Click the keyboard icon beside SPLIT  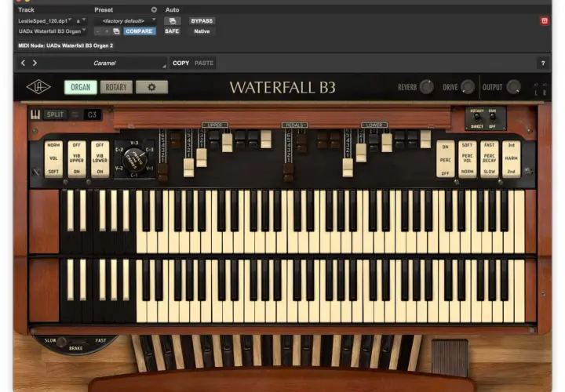coord(35,114)
